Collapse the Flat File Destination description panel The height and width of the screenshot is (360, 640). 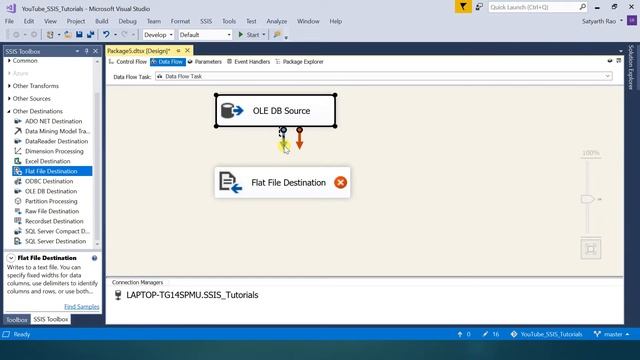pos(11,258)
